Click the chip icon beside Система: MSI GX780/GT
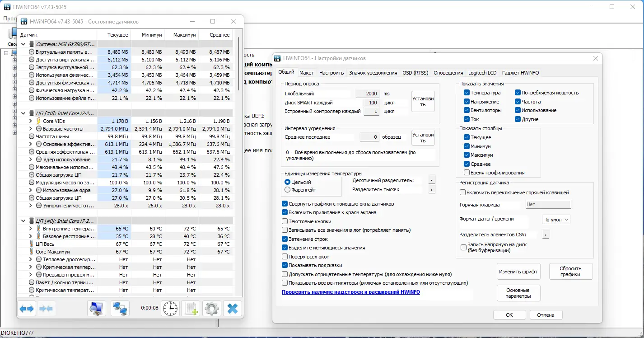This screenshot has height=338, width=644. 32,44
